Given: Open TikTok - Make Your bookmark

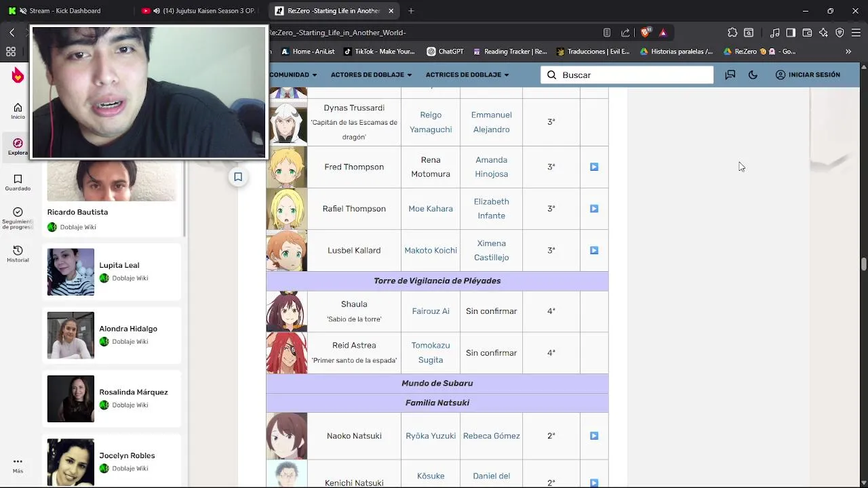Looking at the screenshot, I should point(379,52).
